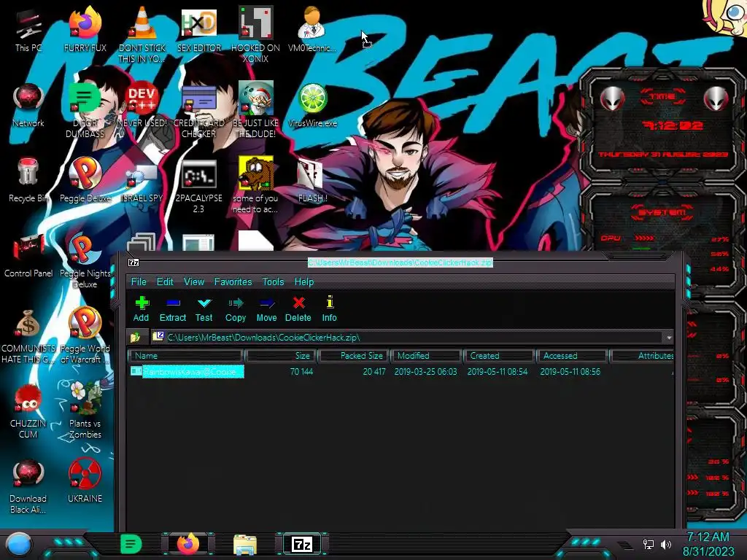Open the UKRAINE radiation symbol icon
This screenshot has width=747, height=560.
[85, 481]
